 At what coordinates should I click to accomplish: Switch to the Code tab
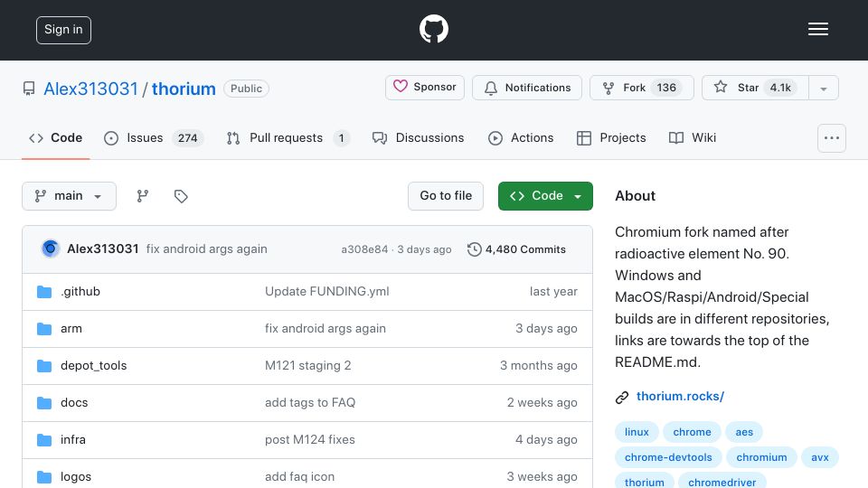(56, 137)
